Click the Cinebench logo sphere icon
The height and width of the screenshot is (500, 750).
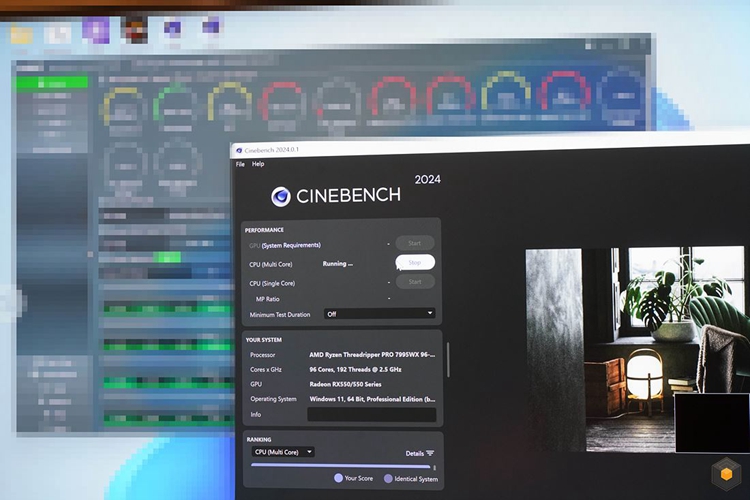[280, 197]
